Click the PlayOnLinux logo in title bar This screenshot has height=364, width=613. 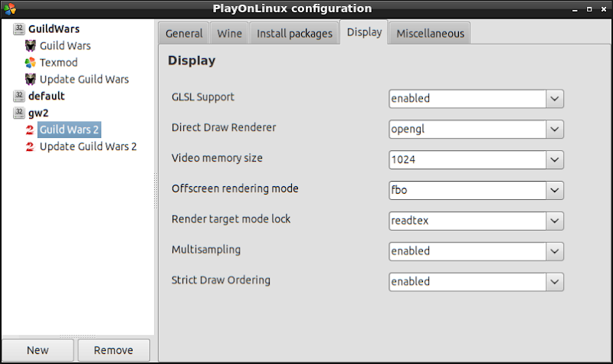[x=9, y=8]
